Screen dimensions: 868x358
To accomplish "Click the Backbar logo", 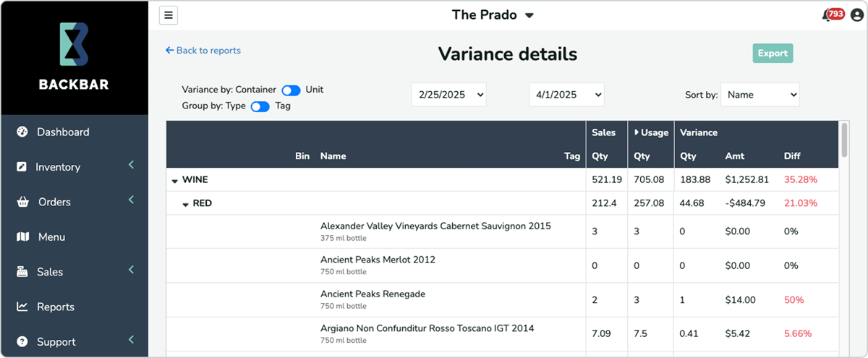I will [x=74, y=56].
